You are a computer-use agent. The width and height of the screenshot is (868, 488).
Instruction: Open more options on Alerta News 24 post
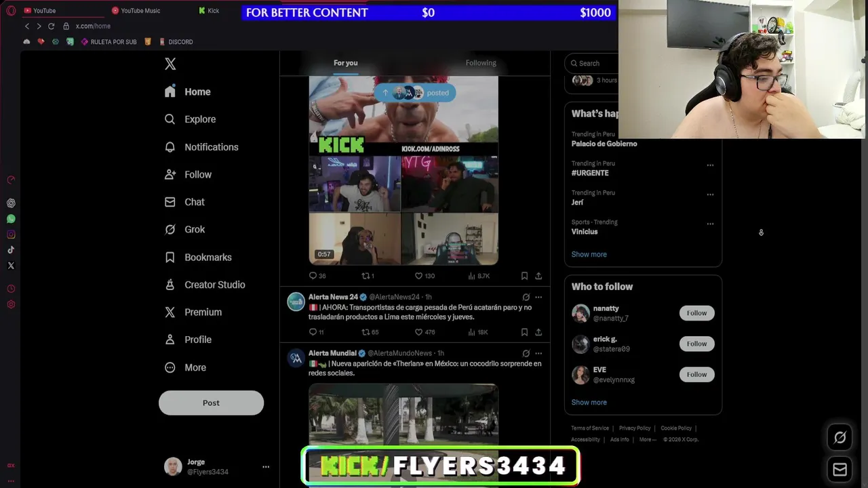538,297
